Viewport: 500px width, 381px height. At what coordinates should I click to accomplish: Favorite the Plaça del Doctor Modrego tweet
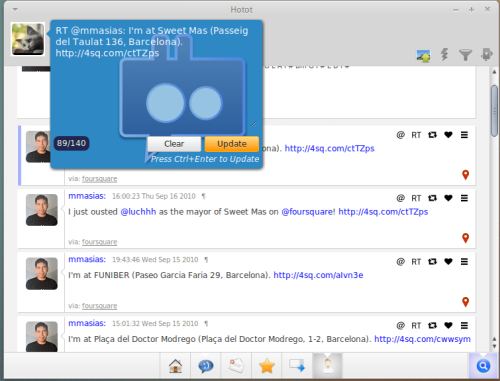(448, 325)
